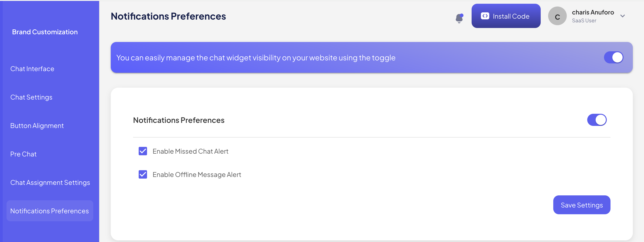644x242 pixels.
Task: Click the gray "C" user avatar
Action: (557, 16)
